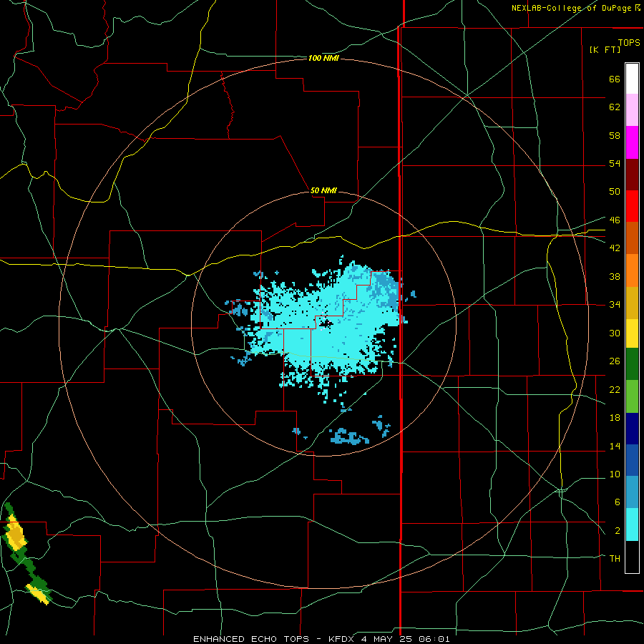Click the cyan 10 kft legend swatch
644x644 pixels.
click(632, 525)
